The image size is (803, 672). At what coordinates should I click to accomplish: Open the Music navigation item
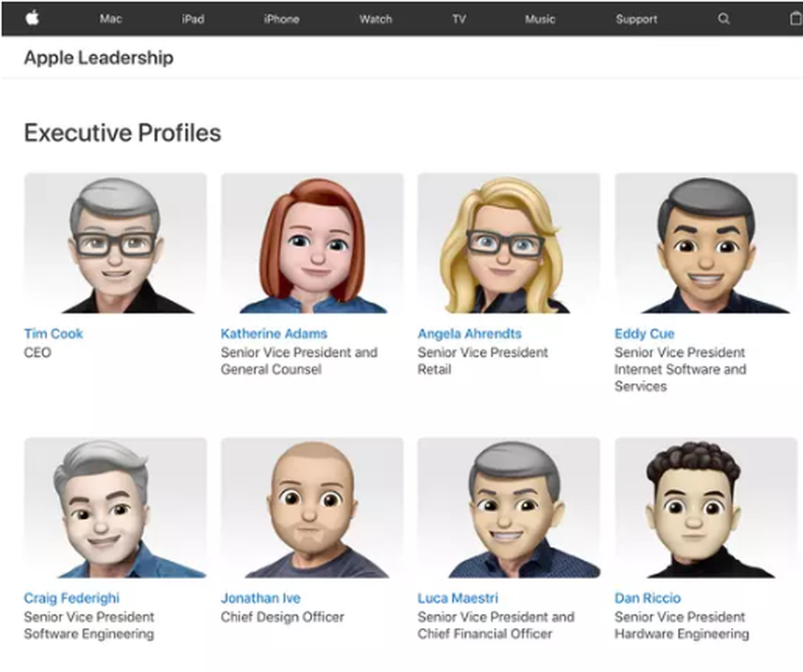[540, 19]
